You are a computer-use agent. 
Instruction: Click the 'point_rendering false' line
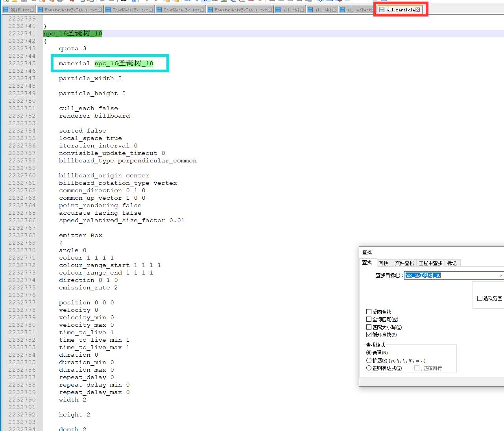click(x=100, y=205)
